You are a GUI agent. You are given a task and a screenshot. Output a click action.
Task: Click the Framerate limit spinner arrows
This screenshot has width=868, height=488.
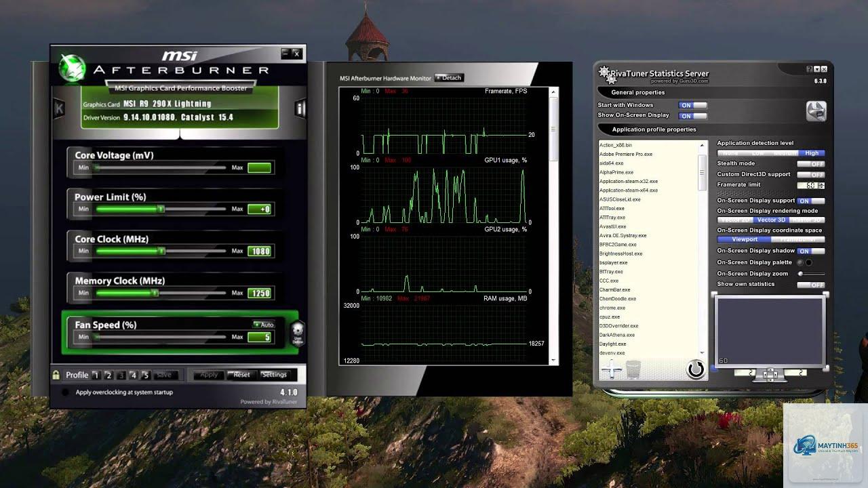click(x=822, y=185)
